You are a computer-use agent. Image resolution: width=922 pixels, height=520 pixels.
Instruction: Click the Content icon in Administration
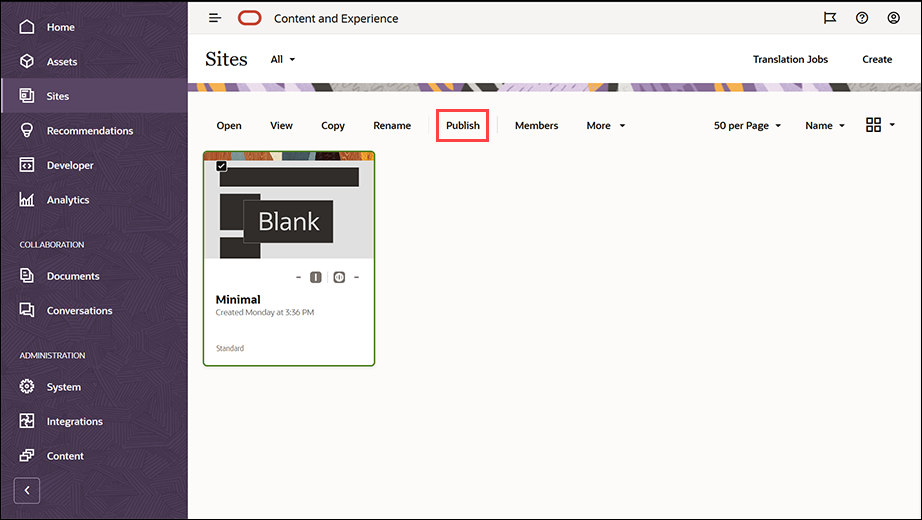(27, 455)
